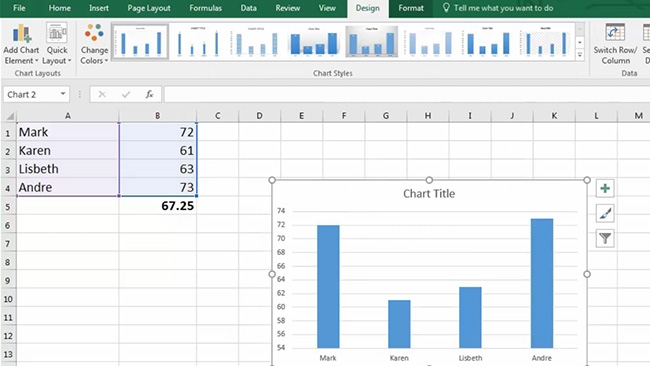
Task: Select cell with value 72
Action: coord(158,132)
